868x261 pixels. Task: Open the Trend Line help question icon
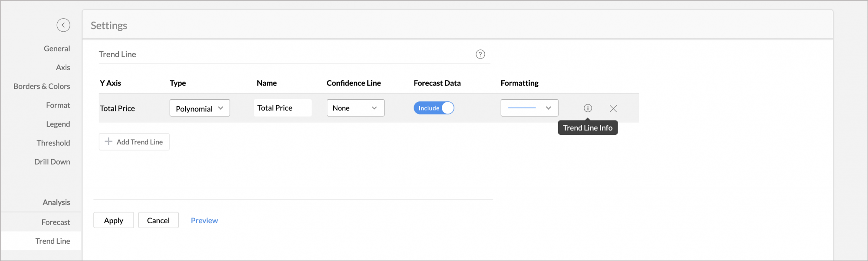480,54
